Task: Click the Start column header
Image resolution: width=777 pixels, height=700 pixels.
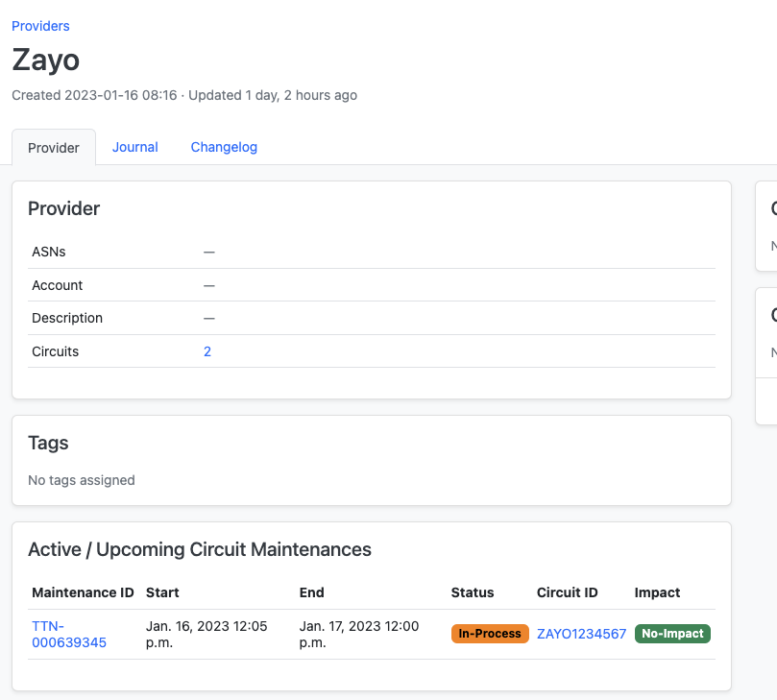Action: (x=162, y=592)
